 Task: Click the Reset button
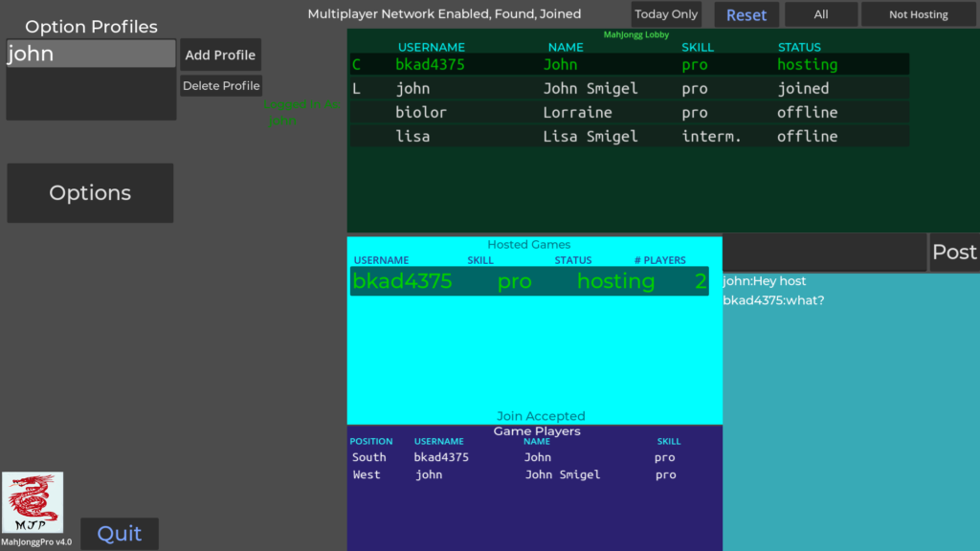746,14
